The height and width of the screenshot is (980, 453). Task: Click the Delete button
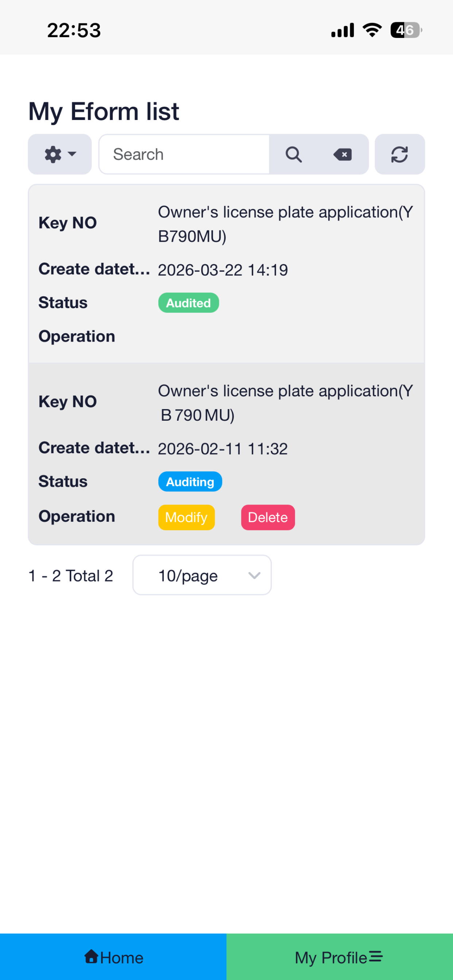pos(268,517)
